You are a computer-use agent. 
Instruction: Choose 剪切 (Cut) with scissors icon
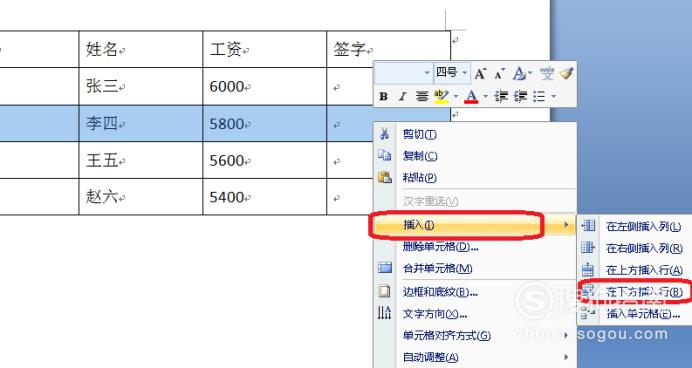point(475,134)
